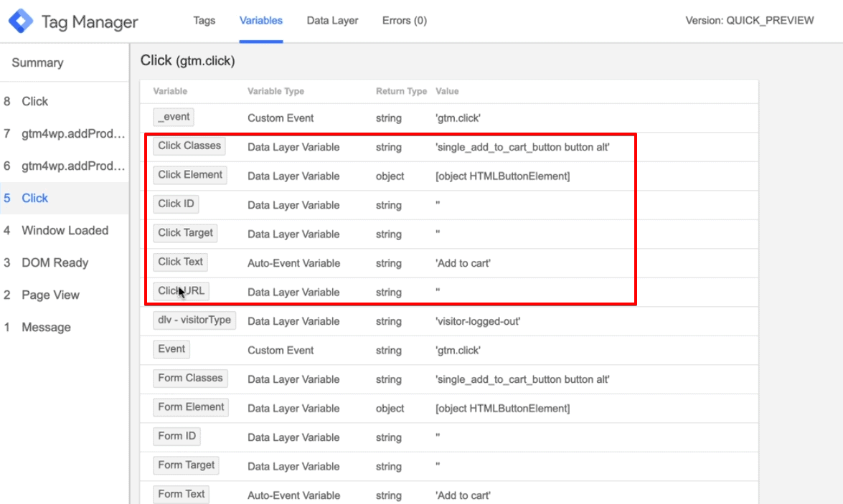This screenshot has width=843, height=504.
Task: Click the Tag Manager diamond logo icon
Action: click(x=22, y=20)
